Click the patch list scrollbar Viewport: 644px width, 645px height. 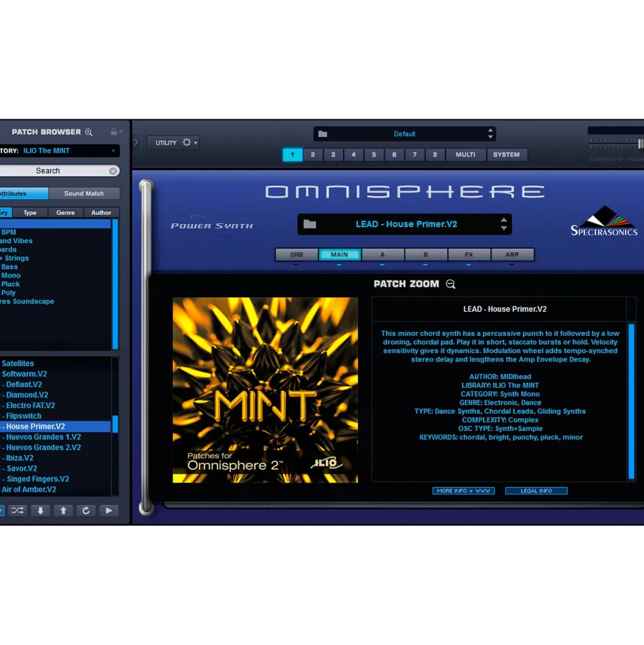click(x=115, y=424)
